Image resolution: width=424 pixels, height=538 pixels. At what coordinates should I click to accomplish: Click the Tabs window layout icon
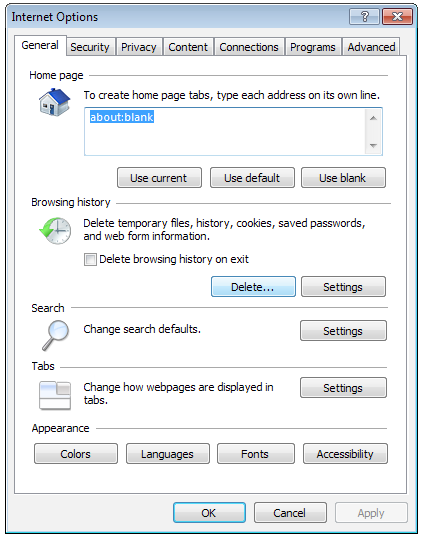[55, 395]
